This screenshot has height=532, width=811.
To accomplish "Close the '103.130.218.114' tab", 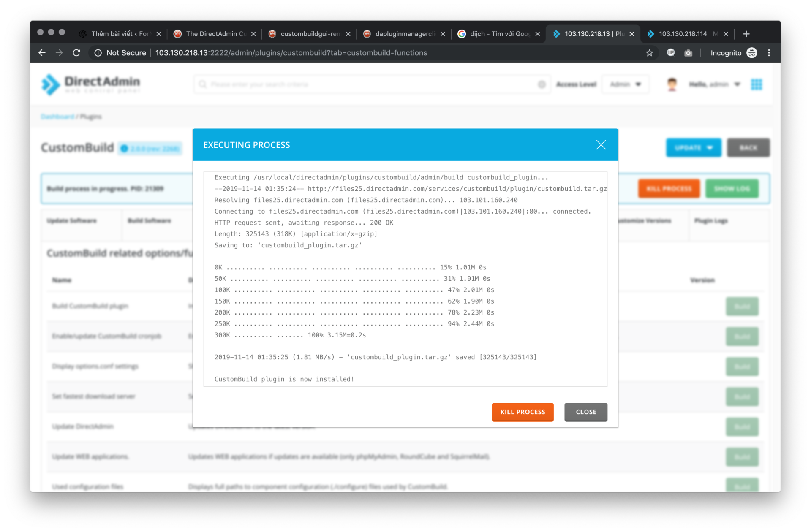I will pyautogui.click(x=726, y=34).
